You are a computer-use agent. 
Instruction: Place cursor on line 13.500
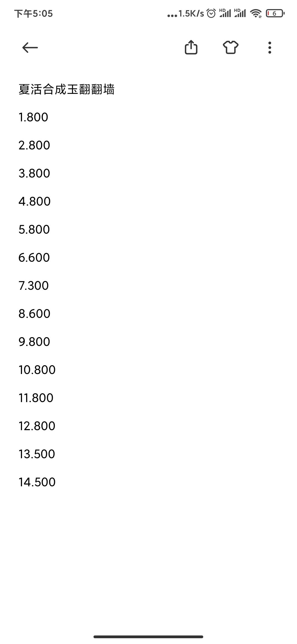(x=37, y=454)
